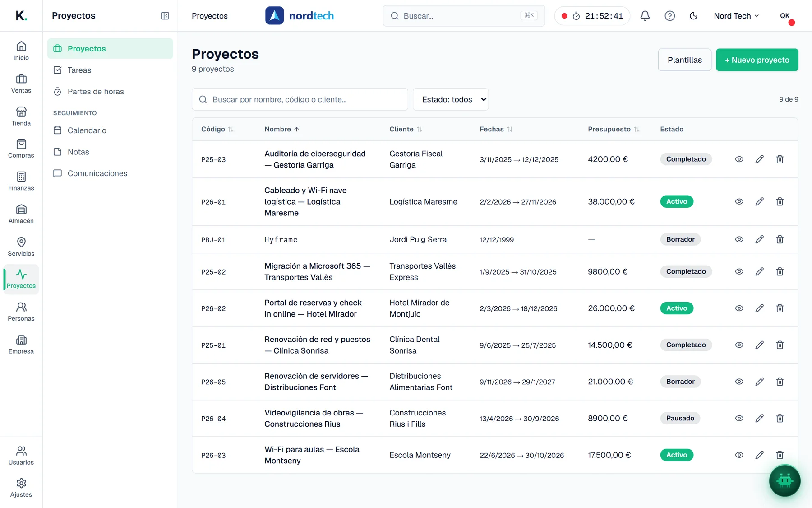Expand the Nord Tech company selector
The height and width of the screenshot is (508, 812).
(736, 16)
